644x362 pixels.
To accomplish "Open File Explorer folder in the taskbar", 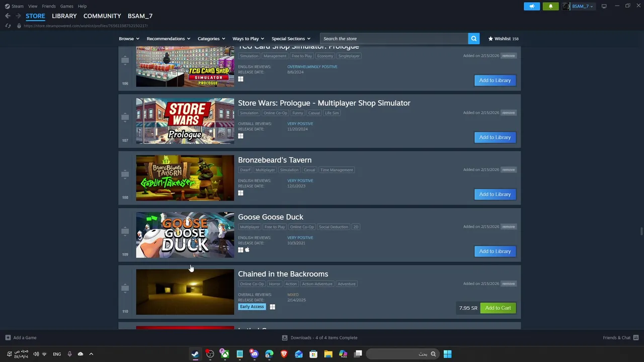I will coord(328,354).
